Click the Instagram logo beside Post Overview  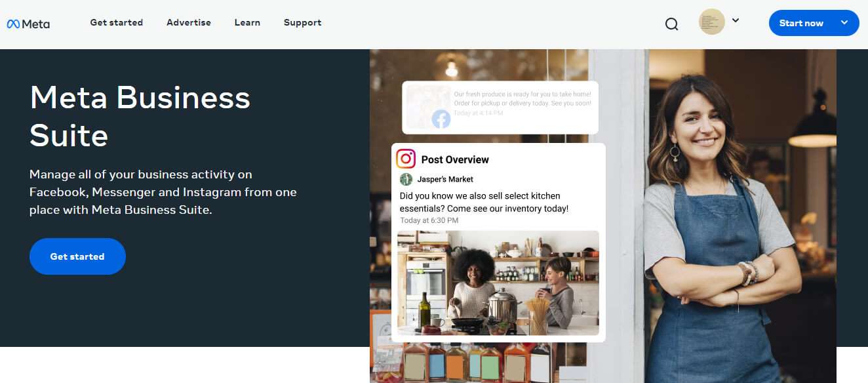pos(406,159)
